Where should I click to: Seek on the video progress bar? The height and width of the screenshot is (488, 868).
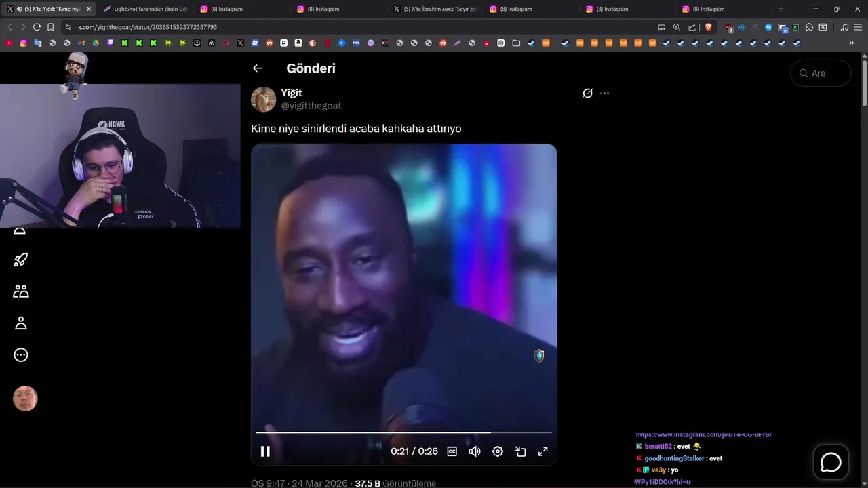[x=403, y=432]
